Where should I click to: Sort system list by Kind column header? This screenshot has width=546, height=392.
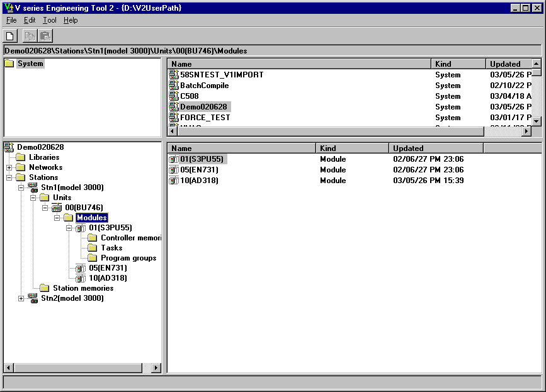(458, 64)
